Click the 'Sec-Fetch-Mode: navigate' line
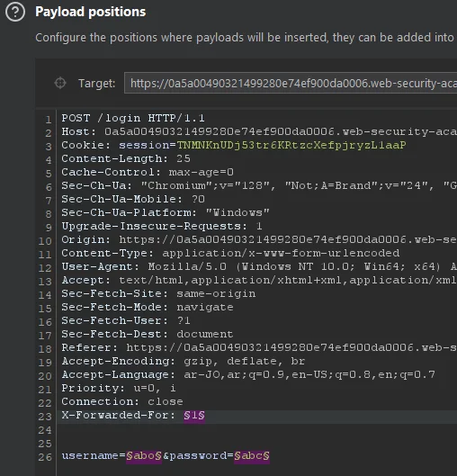Image resolution: width=457 pixels, height=476 pixels. [x=148, y=307]
